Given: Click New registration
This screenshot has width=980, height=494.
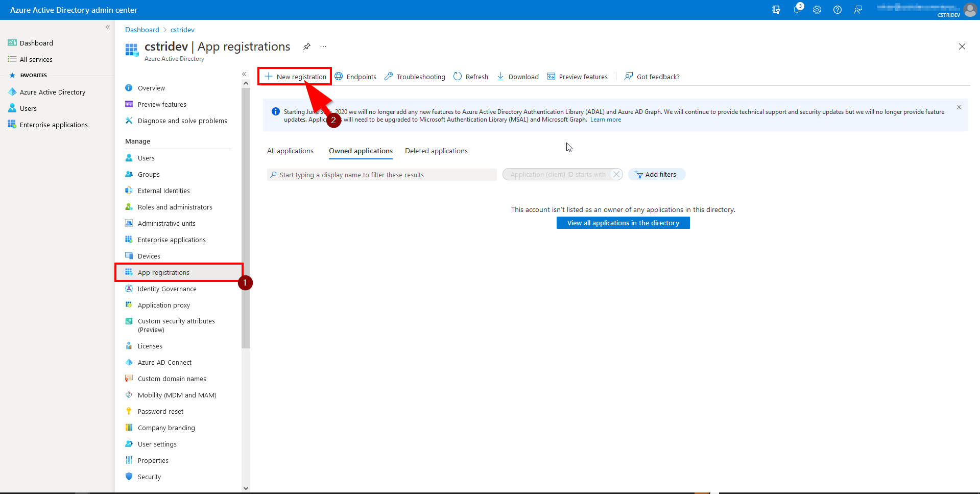Looking at the screenshot, I should point(295,77).
